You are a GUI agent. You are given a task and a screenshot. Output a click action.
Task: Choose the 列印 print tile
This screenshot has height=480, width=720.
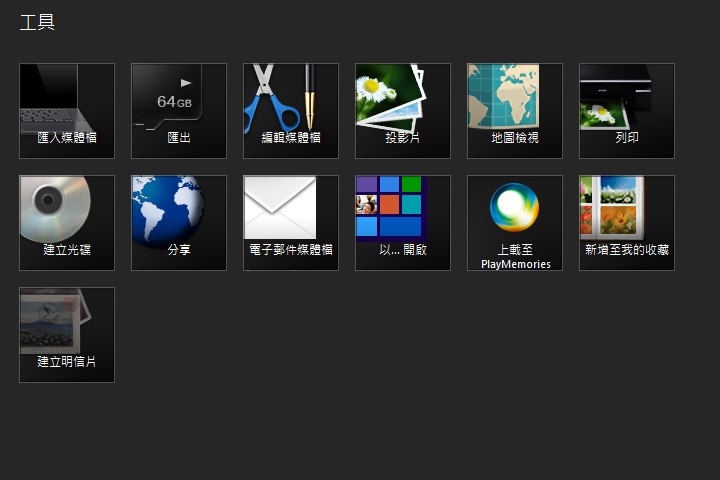[x=627, y=111]
